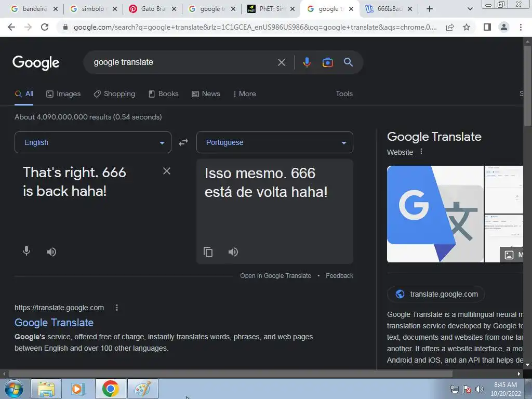
Task: Open the More search filters menu
Action: pos(244,94)
